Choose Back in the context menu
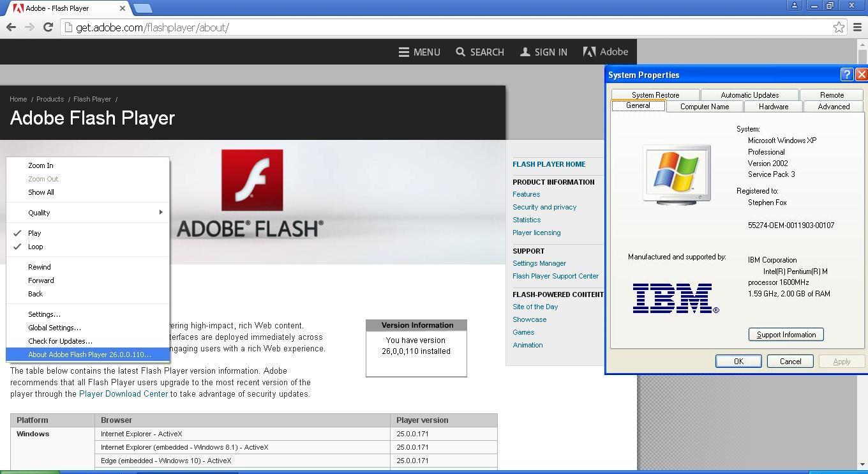The image size is (868, 474). click(x=87, y=294)
